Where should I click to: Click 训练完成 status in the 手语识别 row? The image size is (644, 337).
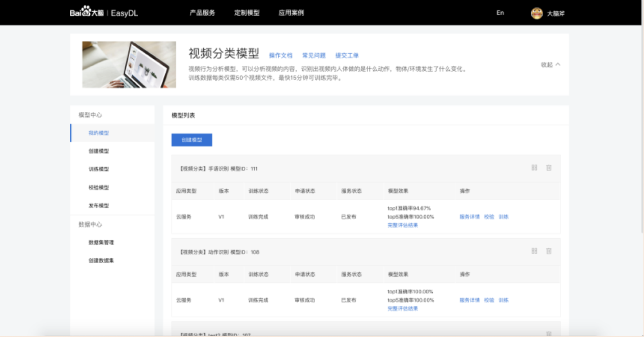click(258, 217)
